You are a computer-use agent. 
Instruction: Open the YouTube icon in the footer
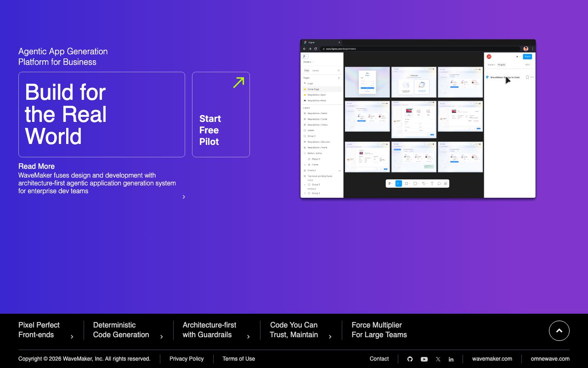pos(424,359)
